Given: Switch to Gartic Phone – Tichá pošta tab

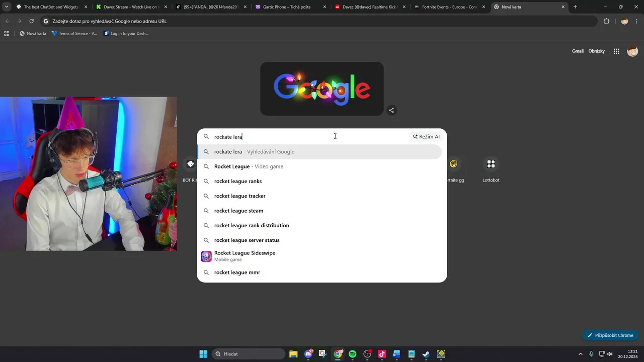Looking at the screenshot, I should click(x=290, y=7).
